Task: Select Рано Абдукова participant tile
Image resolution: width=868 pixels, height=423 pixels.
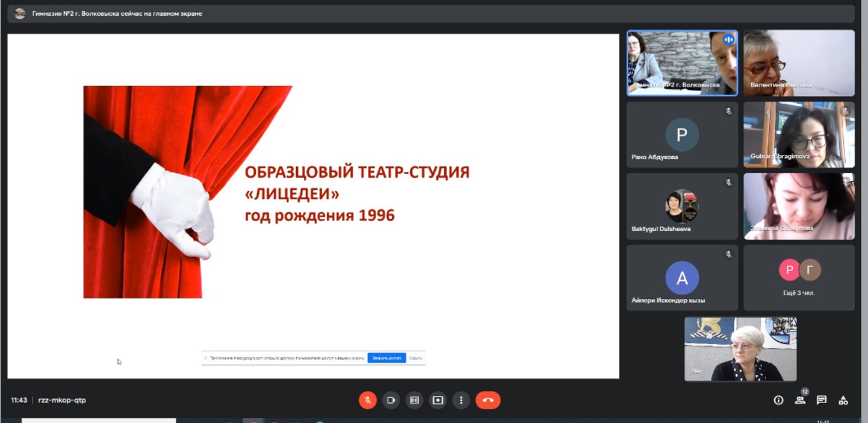Action: 682,134
